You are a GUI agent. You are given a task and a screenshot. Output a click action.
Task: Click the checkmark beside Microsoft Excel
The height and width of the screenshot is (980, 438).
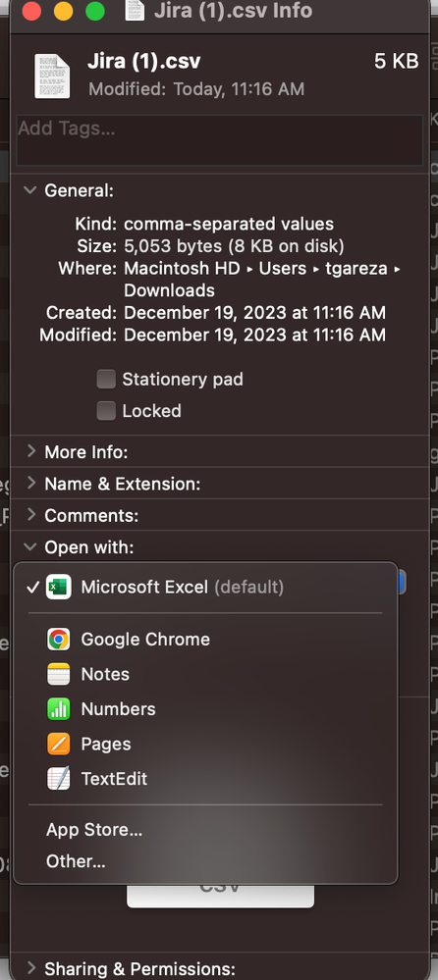[32, 588]
